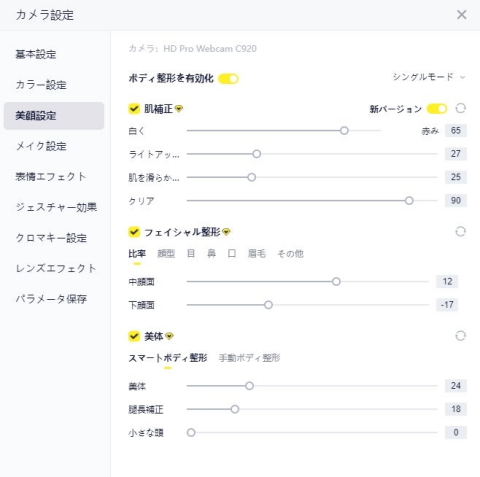Switch to 手動ボディ整形 tab

tap(249, 358)
